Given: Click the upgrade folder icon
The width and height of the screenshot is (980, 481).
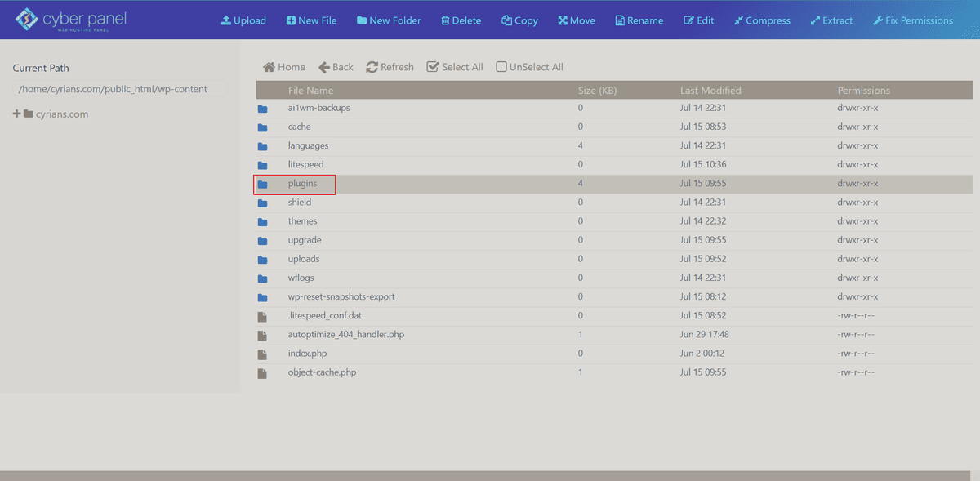Looking at the screenshot, I should [x=262, y=241].
